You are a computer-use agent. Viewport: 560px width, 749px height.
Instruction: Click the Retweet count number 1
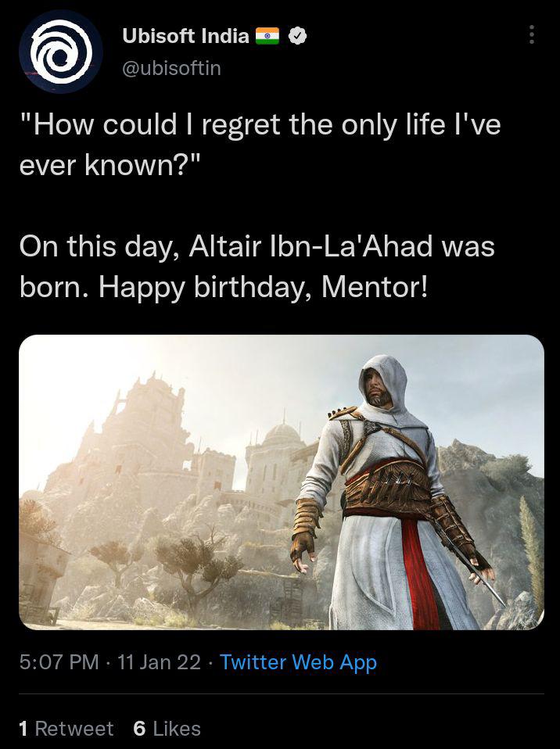pos(23,729)
